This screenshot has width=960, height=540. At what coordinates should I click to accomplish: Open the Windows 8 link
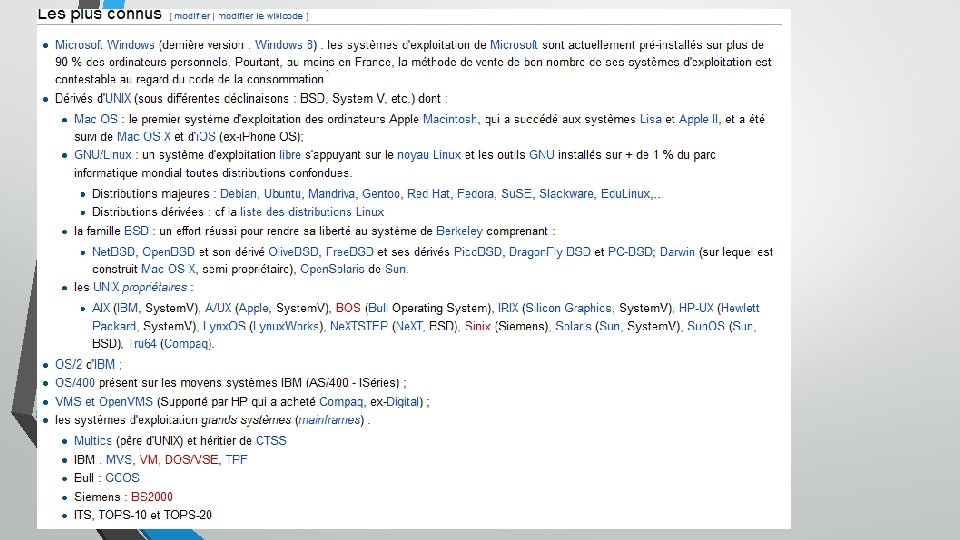pyautogui.click(x=285, y=45)
